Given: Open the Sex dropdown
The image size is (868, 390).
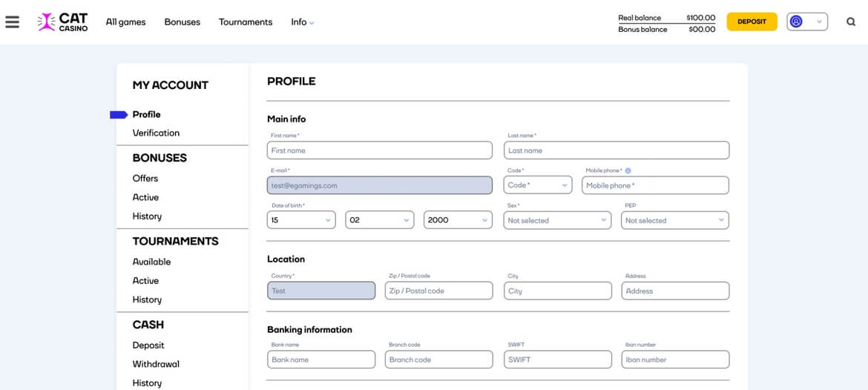Looking at the screenshot, I should [x=558, y=220].
